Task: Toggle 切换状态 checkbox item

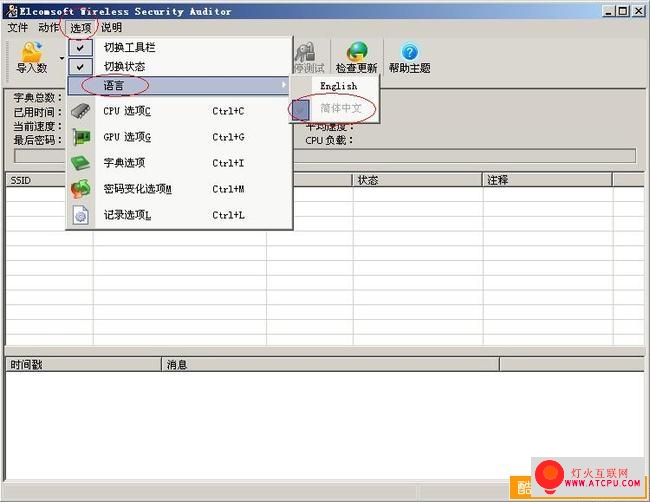Action: [180, 66]
